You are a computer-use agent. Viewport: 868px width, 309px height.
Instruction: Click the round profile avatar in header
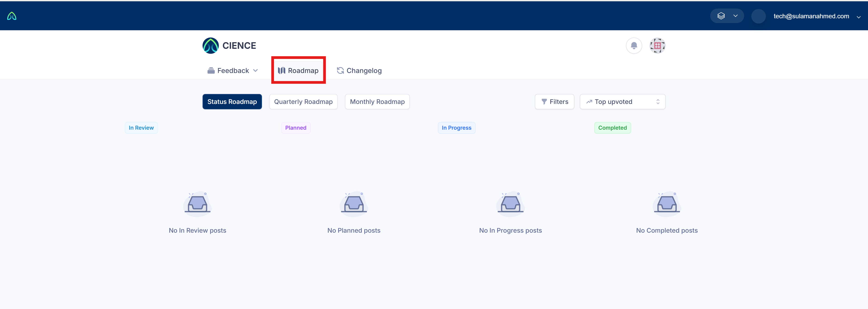click(x=758, y=16)
